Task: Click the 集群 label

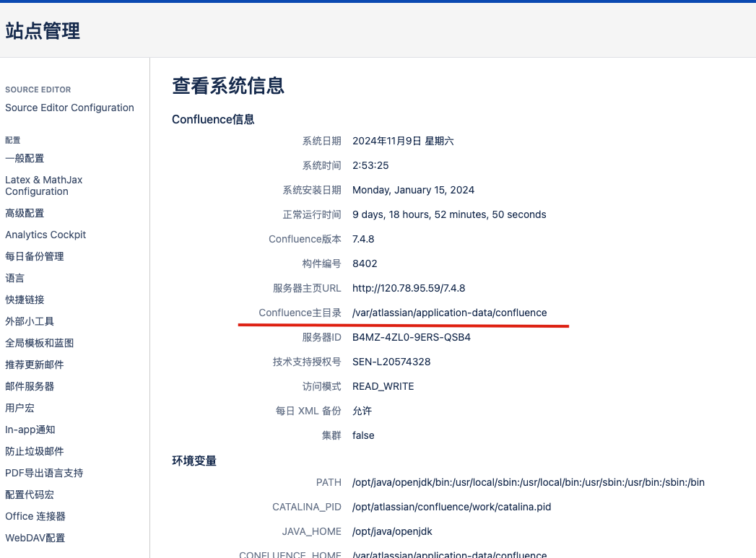Action: (x=331, y=436)
